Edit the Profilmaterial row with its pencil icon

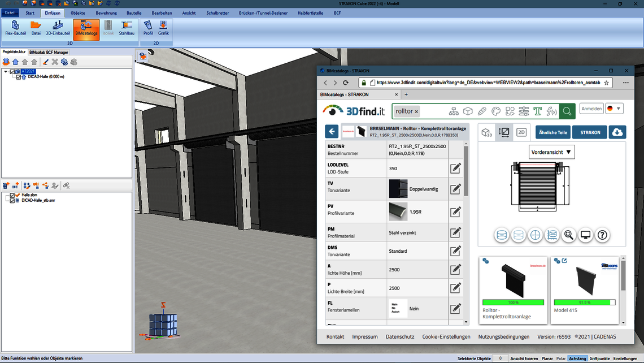point(455,232)
